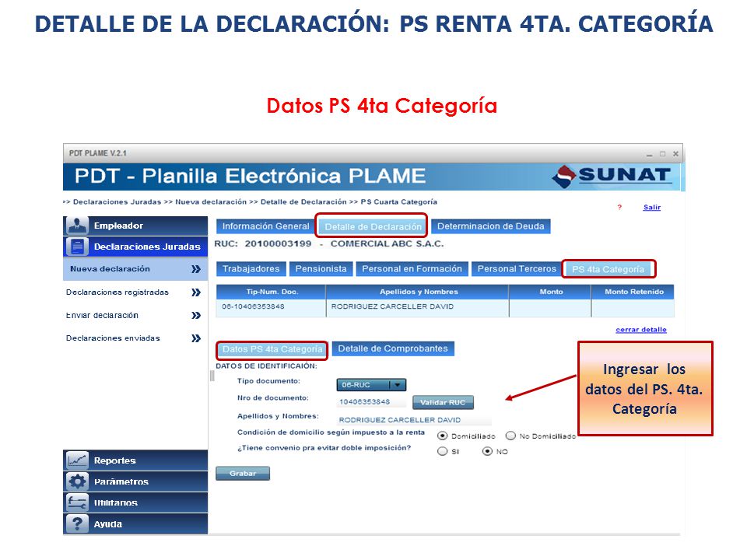Click the Grabar button
Screen dimensions: 747x560
click(243, 474)
